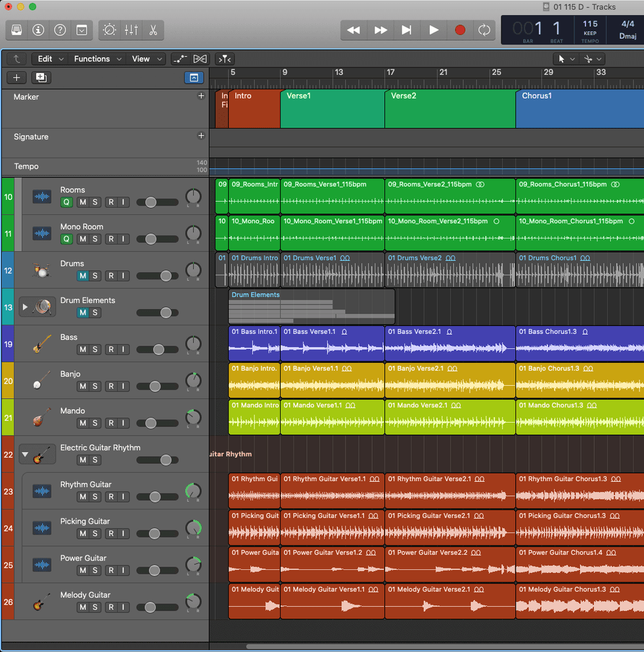644x652 pixels.
Task: Open the pointer tool dropdown menu
Action: [566, 59]
